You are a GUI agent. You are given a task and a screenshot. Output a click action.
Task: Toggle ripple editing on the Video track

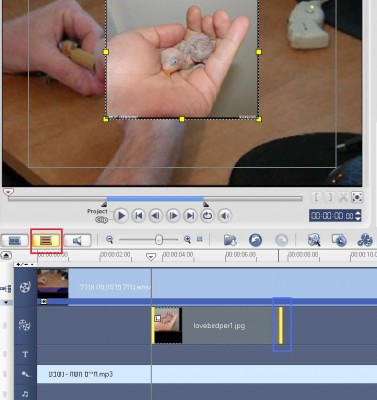point(6,289)
